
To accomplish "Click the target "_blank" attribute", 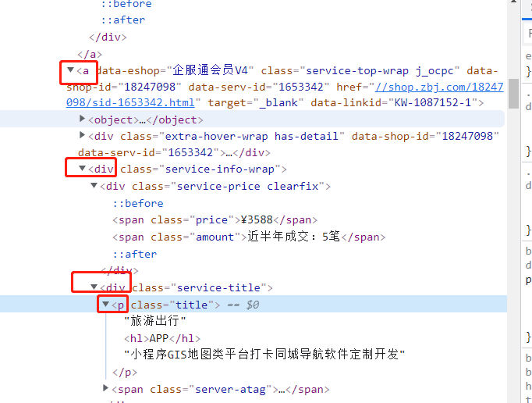I will click(256, 102).
